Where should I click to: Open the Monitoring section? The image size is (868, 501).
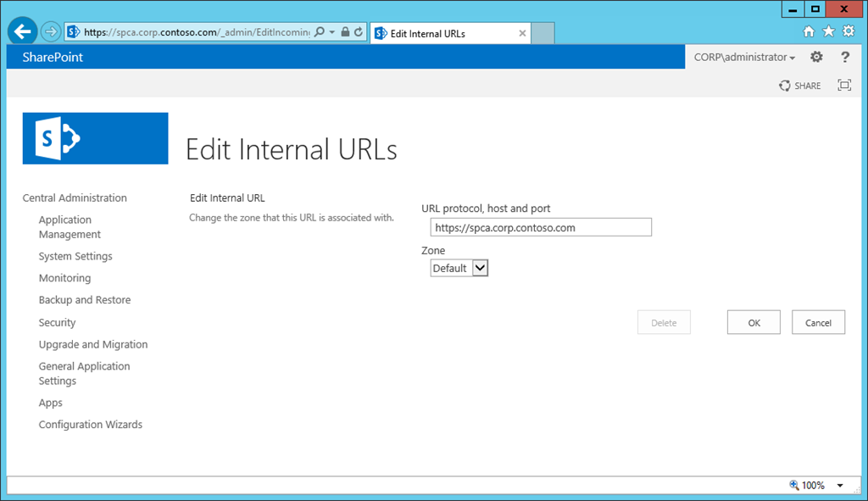(x=64, y=278)
